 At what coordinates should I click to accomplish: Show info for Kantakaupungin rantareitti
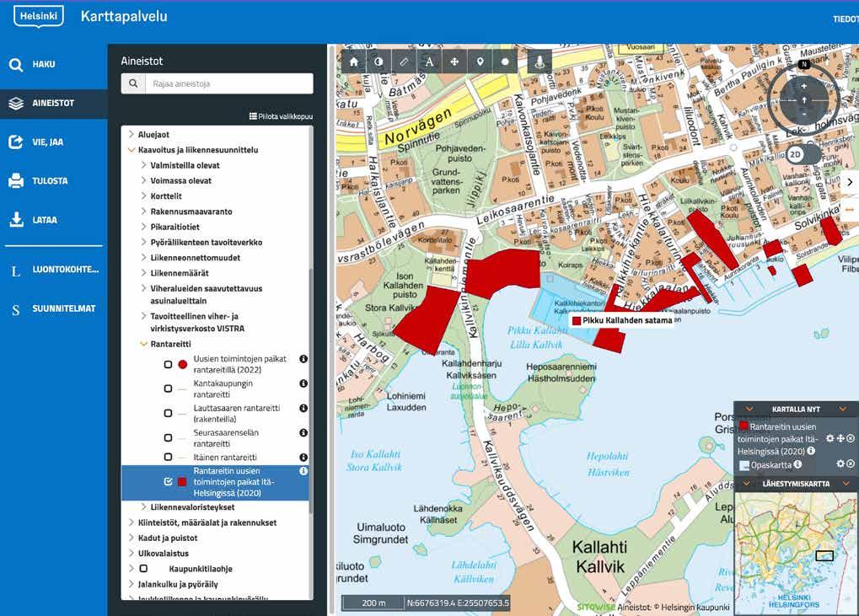tap(303, 383)
